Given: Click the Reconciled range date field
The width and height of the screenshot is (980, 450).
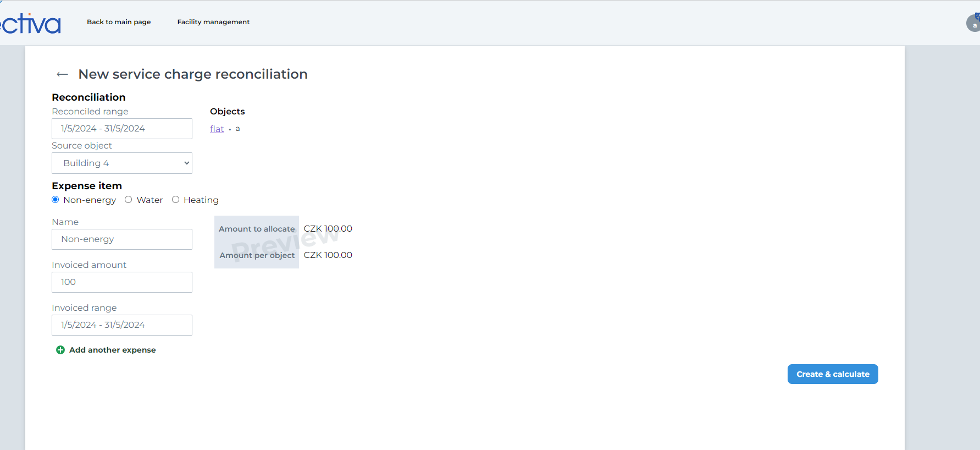Looking at the screenshot, I should 122,129.
